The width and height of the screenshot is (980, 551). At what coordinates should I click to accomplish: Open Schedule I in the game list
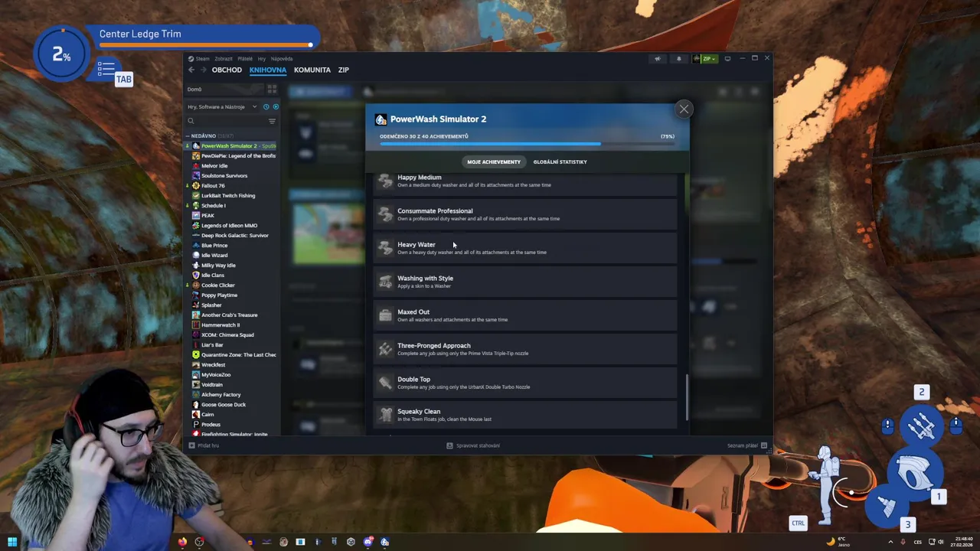214,205
